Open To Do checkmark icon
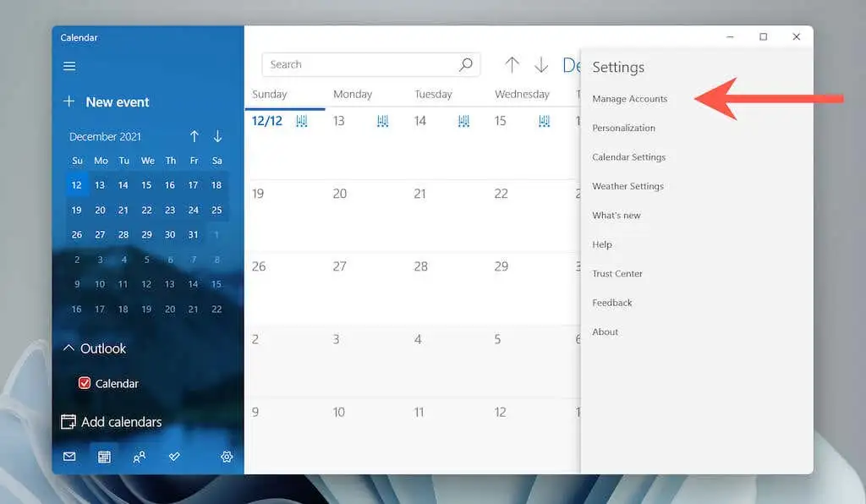 pyautogui.click(x=174, y=457)
